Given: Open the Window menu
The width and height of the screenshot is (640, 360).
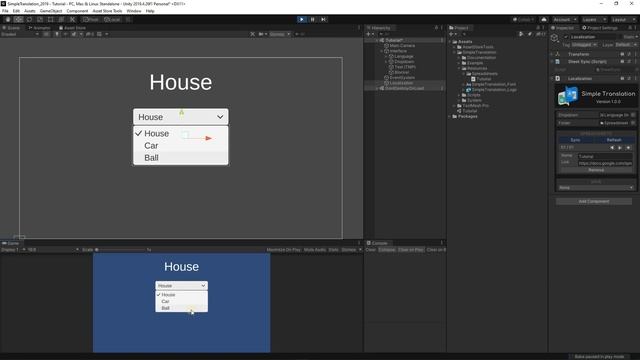Looking at the screenshot, I should [134, 11].
